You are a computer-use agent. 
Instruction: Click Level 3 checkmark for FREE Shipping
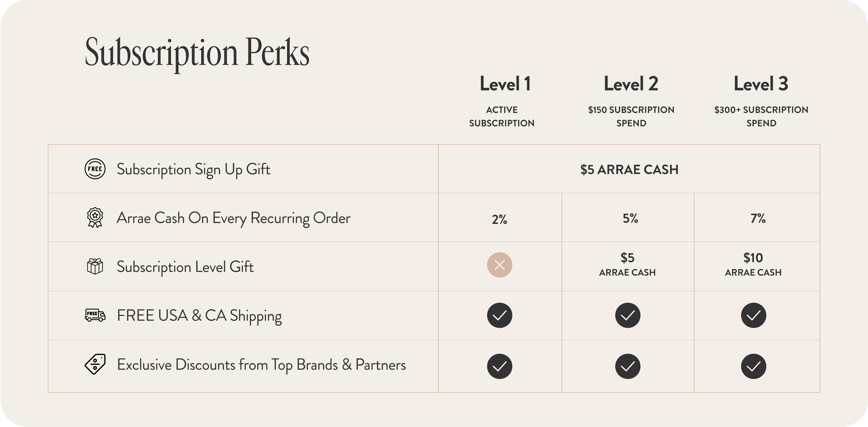pos(754,315)
